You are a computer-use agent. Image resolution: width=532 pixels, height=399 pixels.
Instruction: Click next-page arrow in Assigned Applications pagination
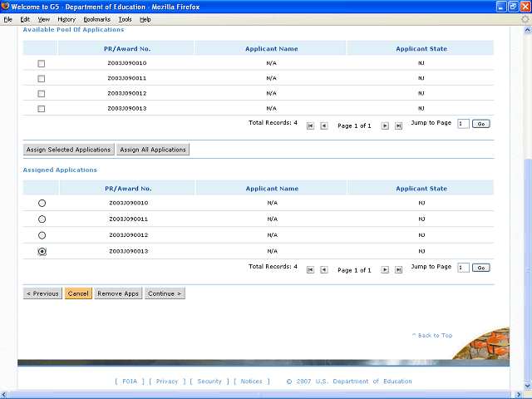[x=385, y=270]
